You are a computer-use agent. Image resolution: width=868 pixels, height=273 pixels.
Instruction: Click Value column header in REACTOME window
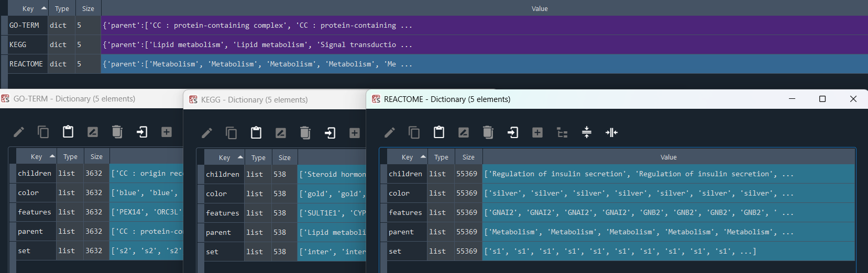668,157
